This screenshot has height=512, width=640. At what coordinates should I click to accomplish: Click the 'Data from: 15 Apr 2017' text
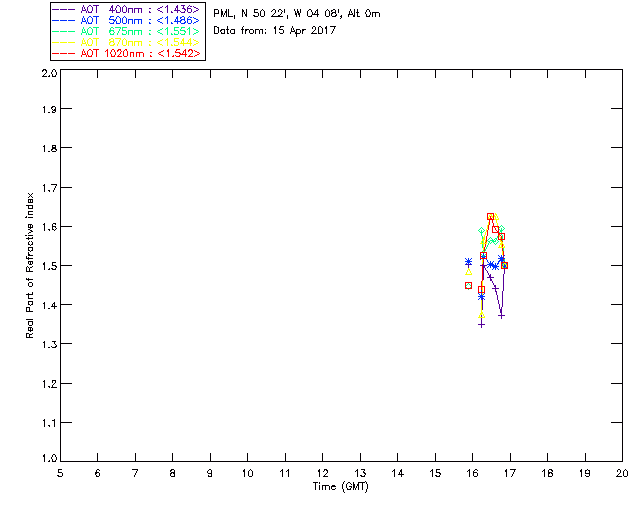(274, 31)
